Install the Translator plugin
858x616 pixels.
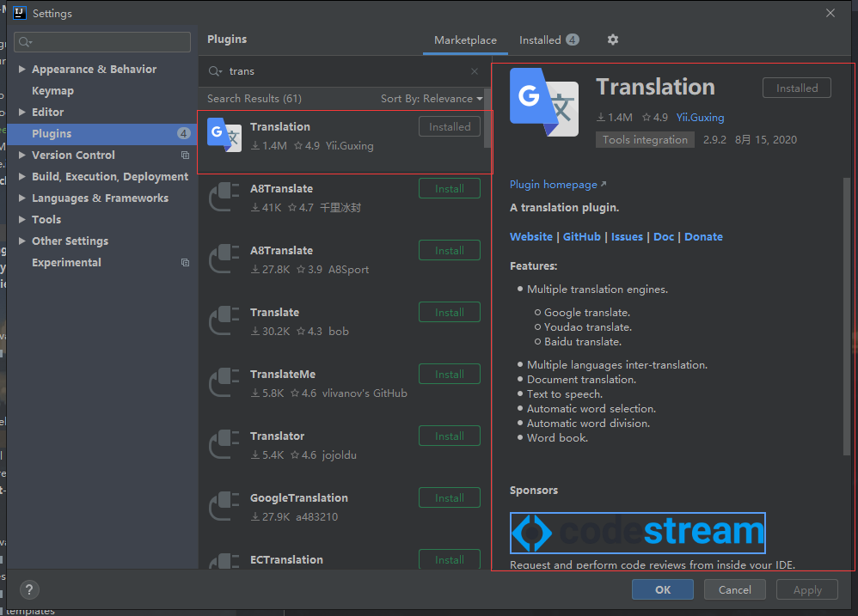pos(450,436)
